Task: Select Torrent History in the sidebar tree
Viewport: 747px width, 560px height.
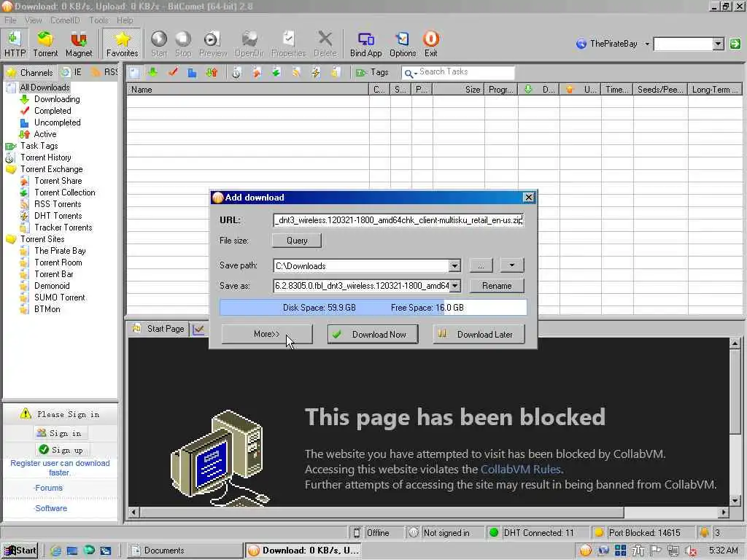Action: coord(46,157)
